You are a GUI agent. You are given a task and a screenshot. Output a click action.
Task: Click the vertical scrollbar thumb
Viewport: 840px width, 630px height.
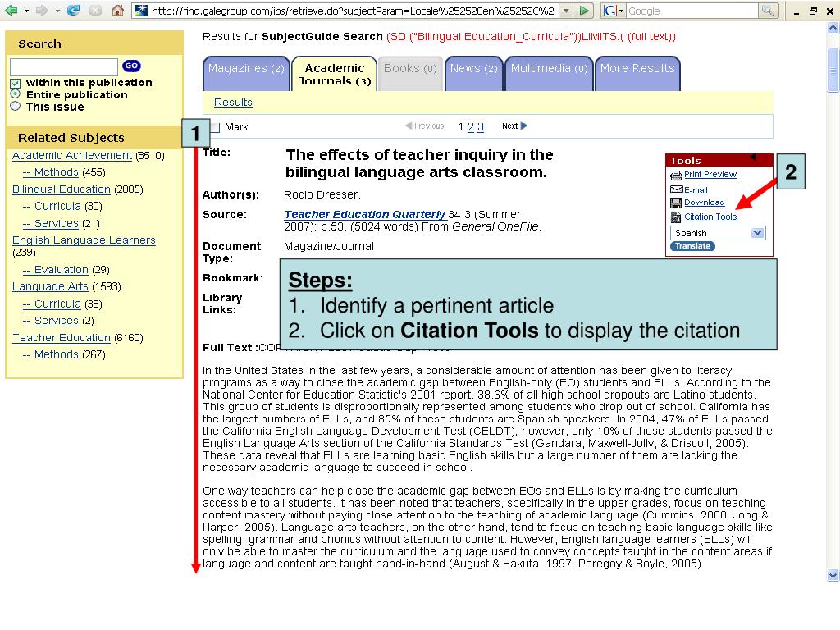coord(833,71)
